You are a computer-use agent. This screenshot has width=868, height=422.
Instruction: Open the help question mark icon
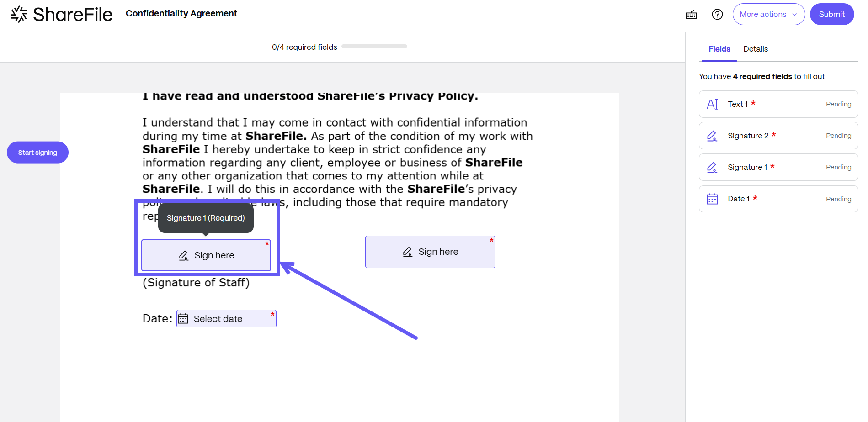(x=717, y=15)
